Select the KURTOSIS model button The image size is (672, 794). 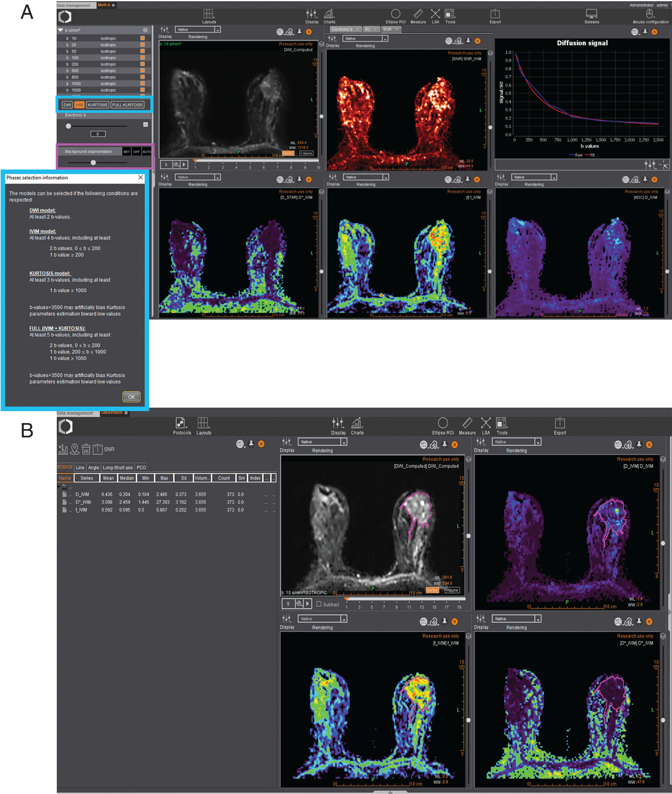click(x=98, y=105)
